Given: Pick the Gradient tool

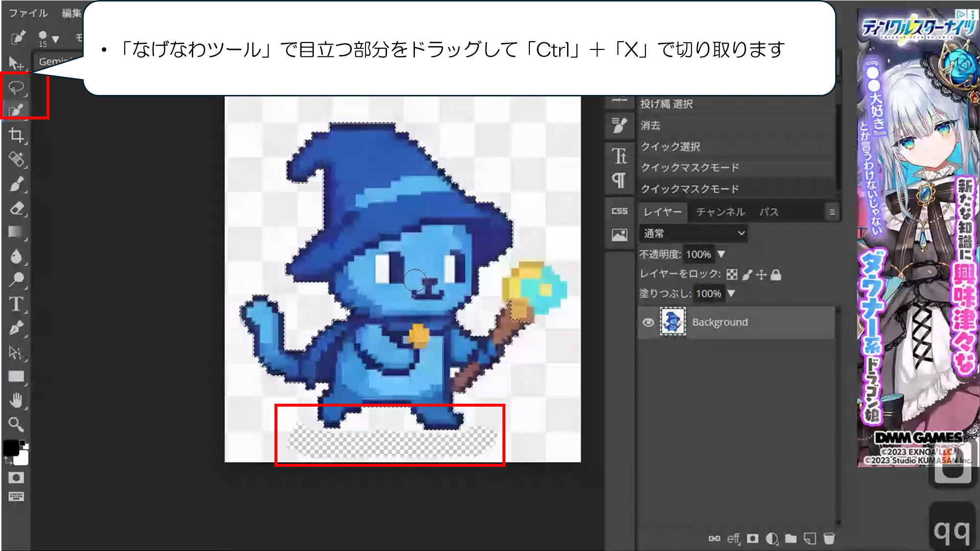Looking at the screenshot, I should point(16,232).
